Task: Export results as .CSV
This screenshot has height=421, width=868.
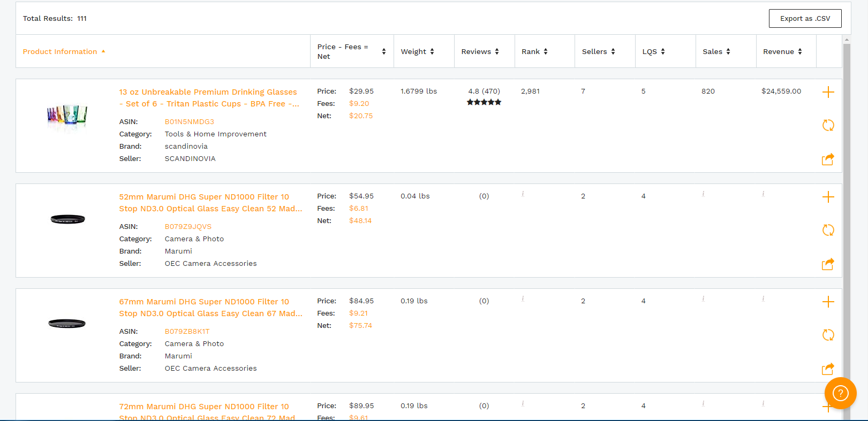Action: [x=805, y=18]
